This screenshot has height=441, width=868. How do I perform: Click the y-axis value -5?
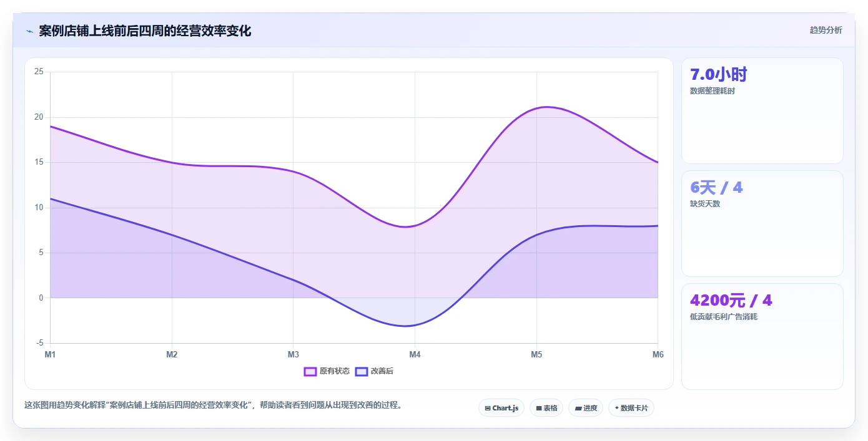click(40, 343)
